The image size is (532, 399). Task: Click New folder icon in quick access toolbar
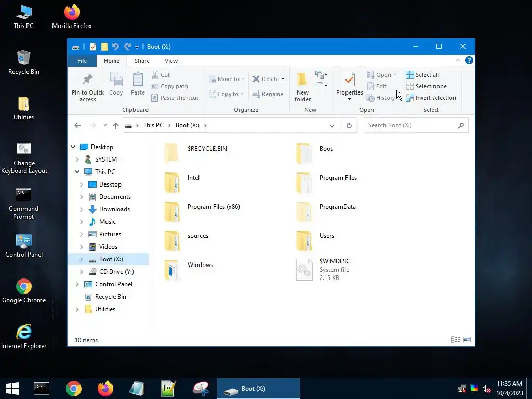coord(104,47)
